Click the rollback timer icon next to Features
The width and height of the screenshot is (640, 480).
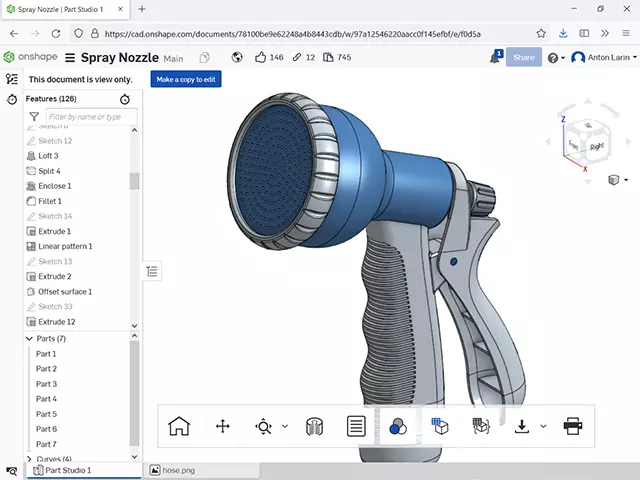(125, 99)
